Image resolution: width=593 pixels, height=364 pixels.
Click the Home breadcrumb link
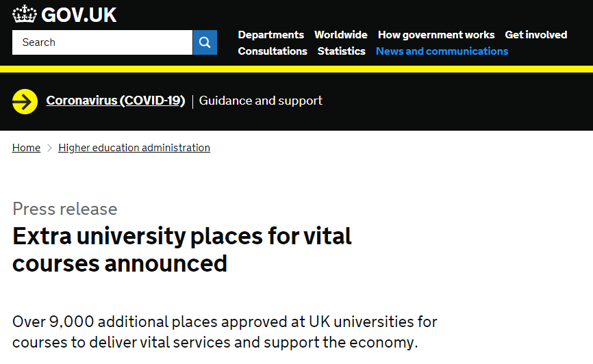click(26, 148)
